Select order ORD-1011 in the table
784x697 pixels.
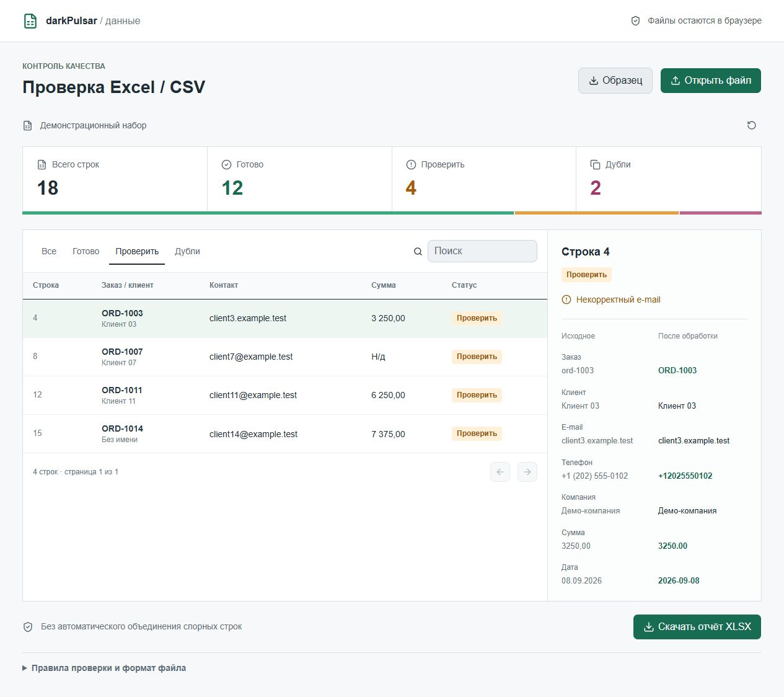click(x=285, y=395)
